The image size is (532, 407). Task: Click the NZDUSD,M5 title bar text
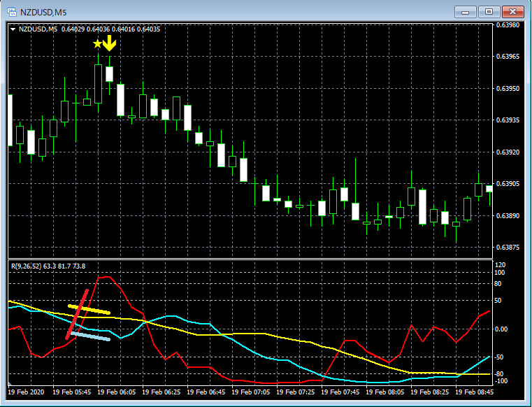[43, 13]
